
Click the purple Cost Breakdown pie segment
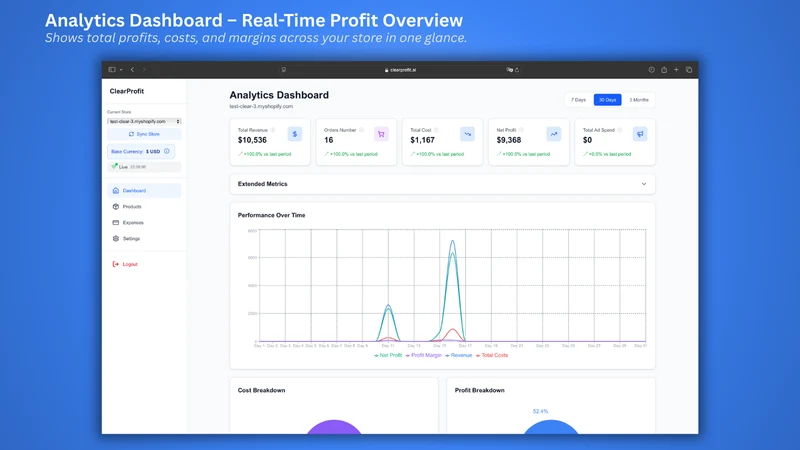(334, 428)
